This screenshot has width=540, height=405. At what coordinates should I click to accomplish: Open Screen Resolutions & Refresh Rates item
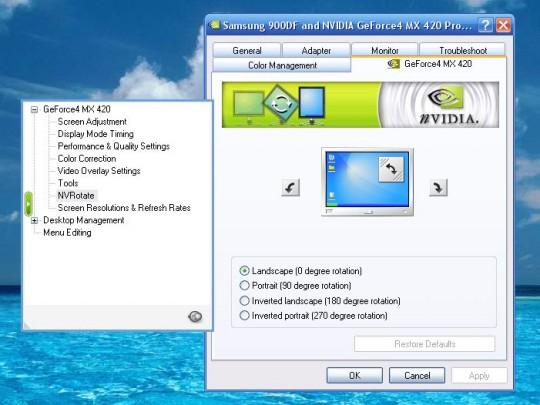click(x=124, y=208)
